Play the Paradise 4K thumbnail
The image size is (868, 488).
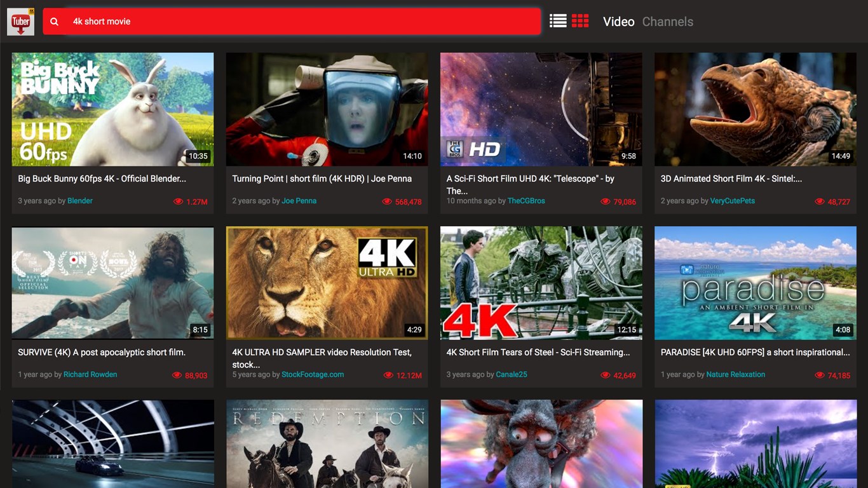[756, 283]
